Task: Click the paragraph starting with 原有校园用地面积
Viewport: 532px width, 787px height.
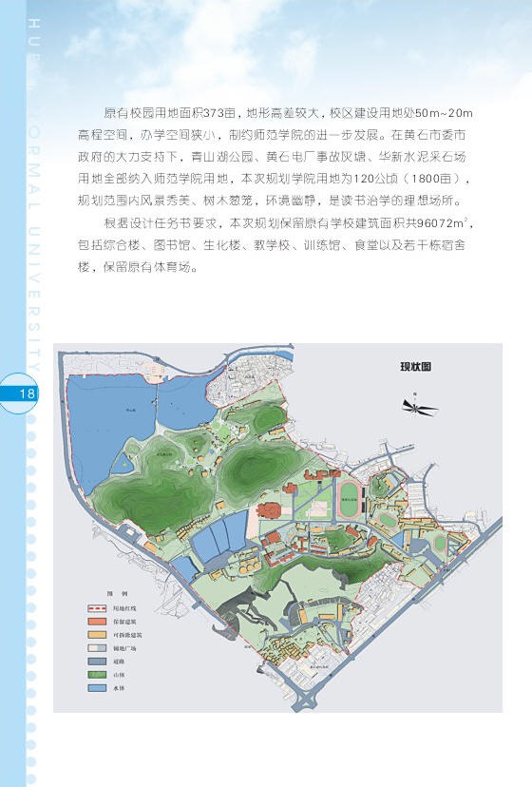Action: (x=275, y=157)
